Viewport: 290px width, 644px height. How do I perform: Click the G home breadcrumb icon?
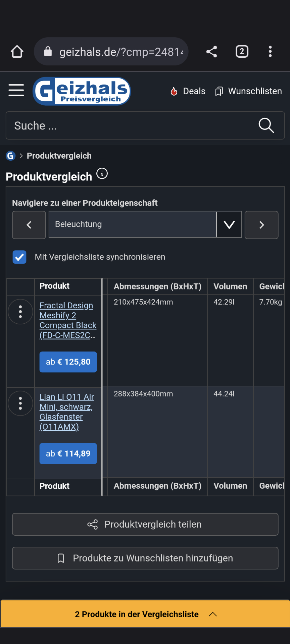(11, 156)
